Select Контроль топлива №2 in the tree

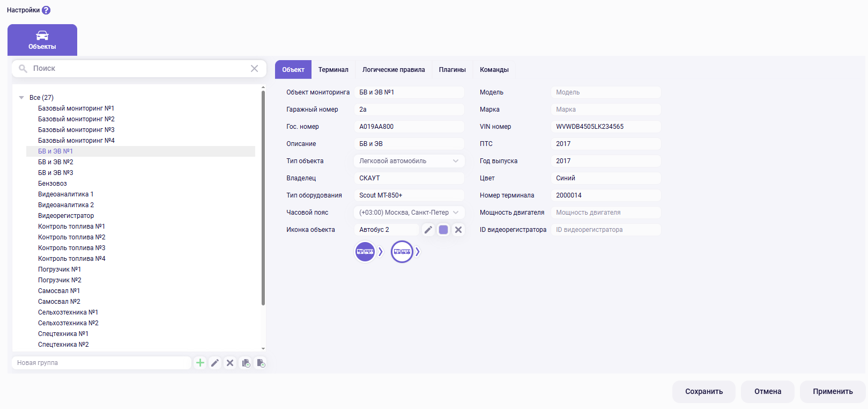coord(72,237)
